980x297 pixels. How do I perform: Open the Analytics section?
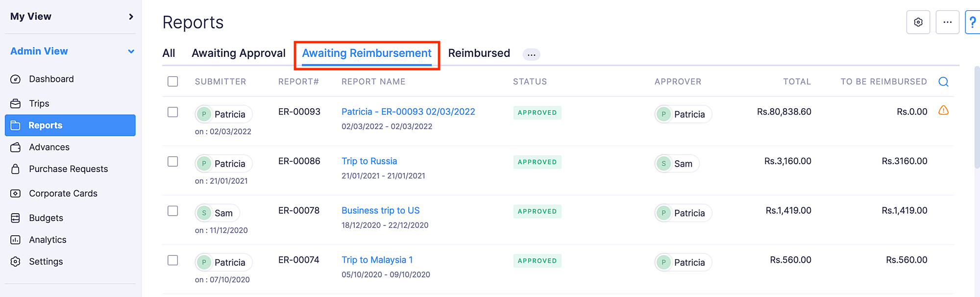(x=47, y=240)
